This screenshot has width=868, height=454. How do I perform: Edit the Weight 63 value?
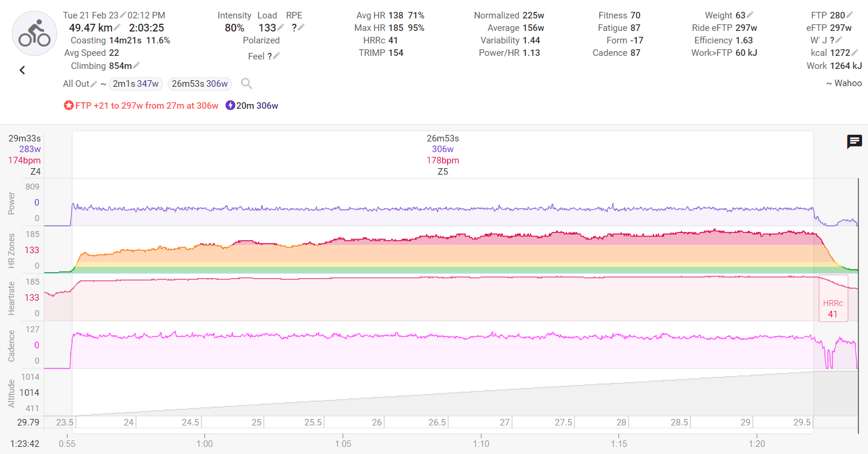(750, 15)
